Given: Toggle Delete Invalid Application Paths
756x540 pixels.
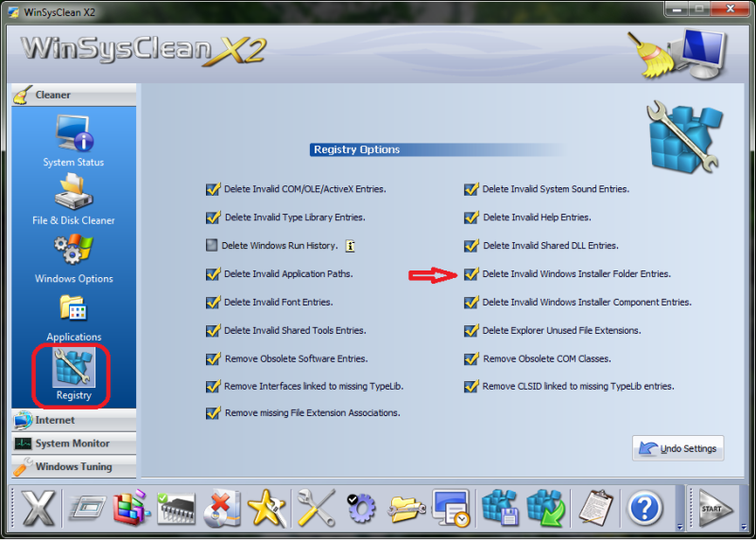Looking at the screenshot, I should point(213,274).
